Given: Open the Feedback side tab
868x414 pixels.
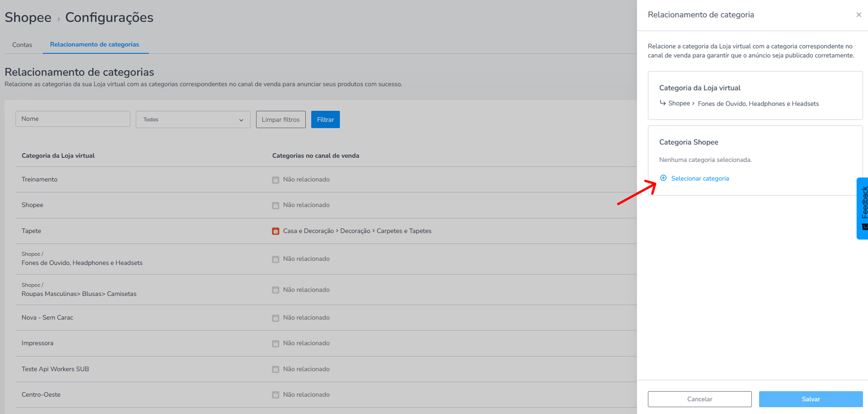Looking at the screenshot, I should [x=863, y=208].
